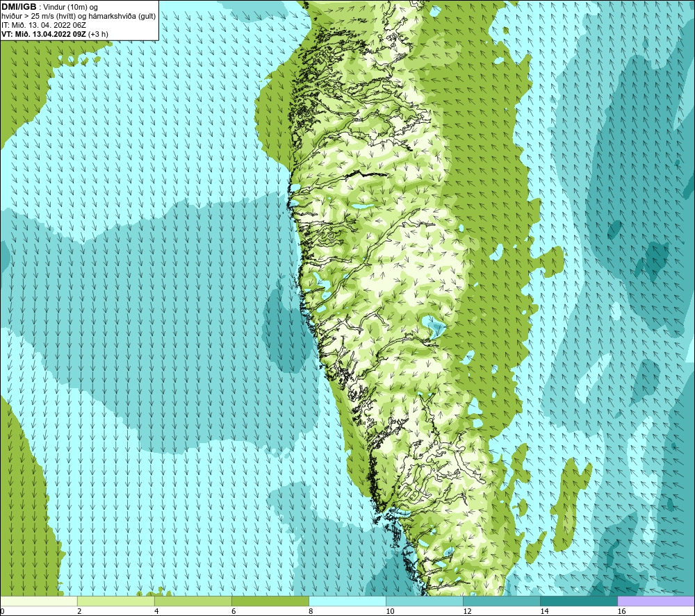Click the "VT: Mið. 13.04.2022 09Z" valid time
The width and height of the screenshot is (695, 616).
point(43,34)
